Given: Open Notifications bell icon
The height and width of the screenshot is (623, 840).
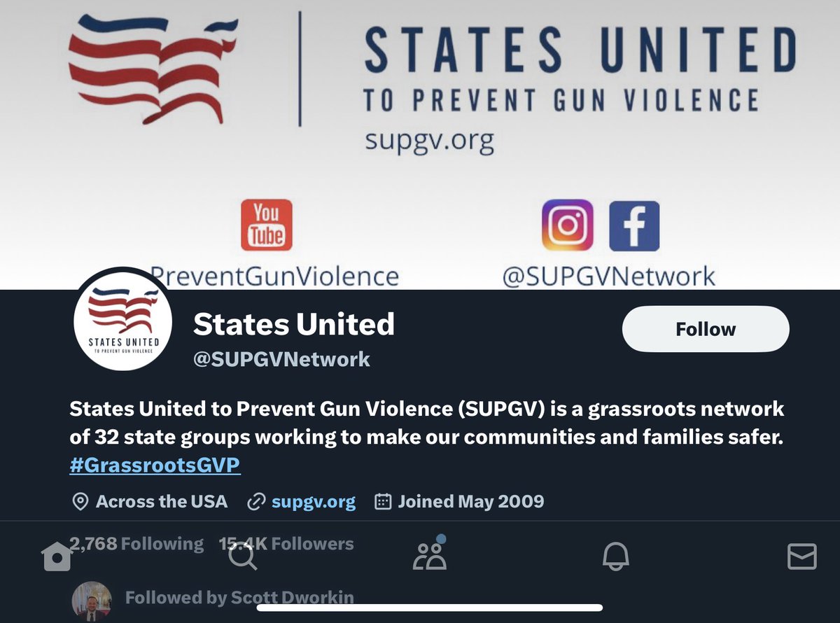Looking at the screenshot, I should click(x=616, y=557).
